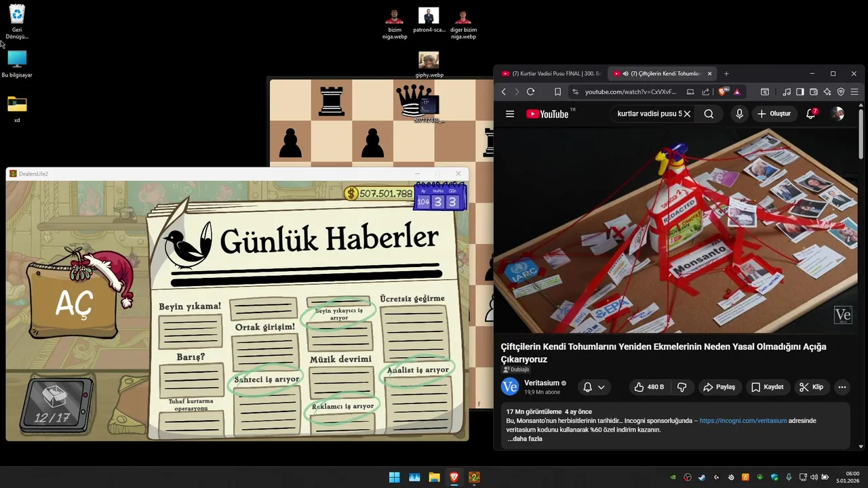The height and width of the screenshot is (488, 868).
Task: Open Brave Leo AI sparkle icon
Action: (x=827, y=91)
